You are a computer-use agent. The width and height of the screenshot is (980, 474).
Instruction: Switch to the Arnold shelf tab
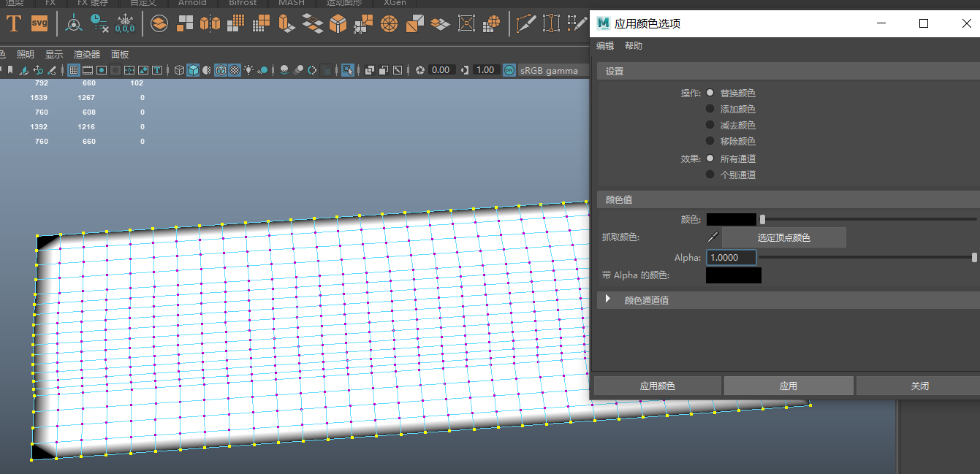(192, 3)
